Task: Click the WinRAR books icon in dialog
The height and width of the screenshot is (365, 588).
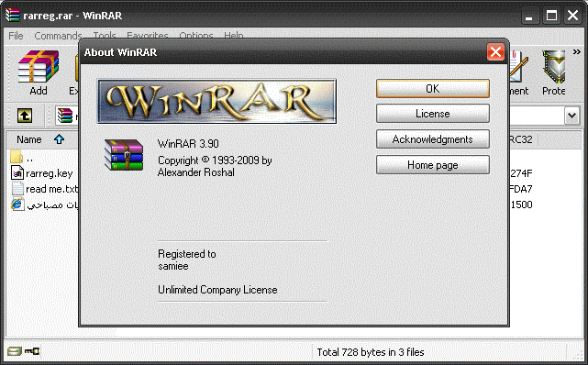Action: [x=124, y=155]
